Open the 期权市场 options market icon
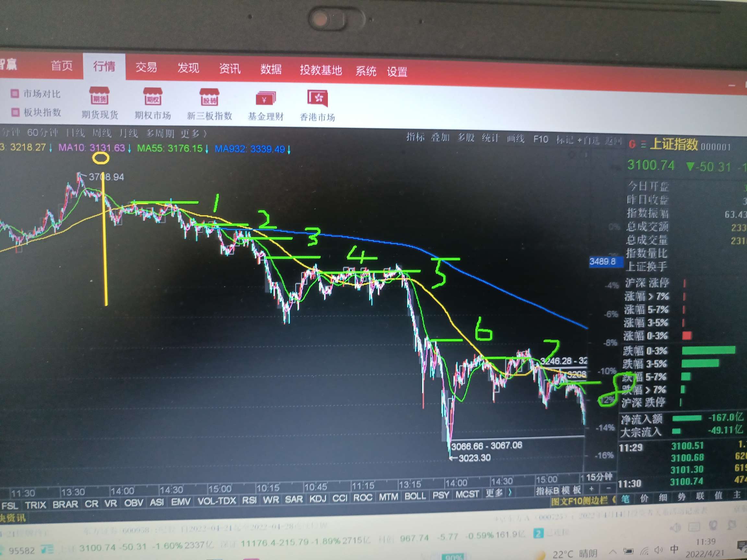This screenshot has height=560, width=747. pos(153,97)
